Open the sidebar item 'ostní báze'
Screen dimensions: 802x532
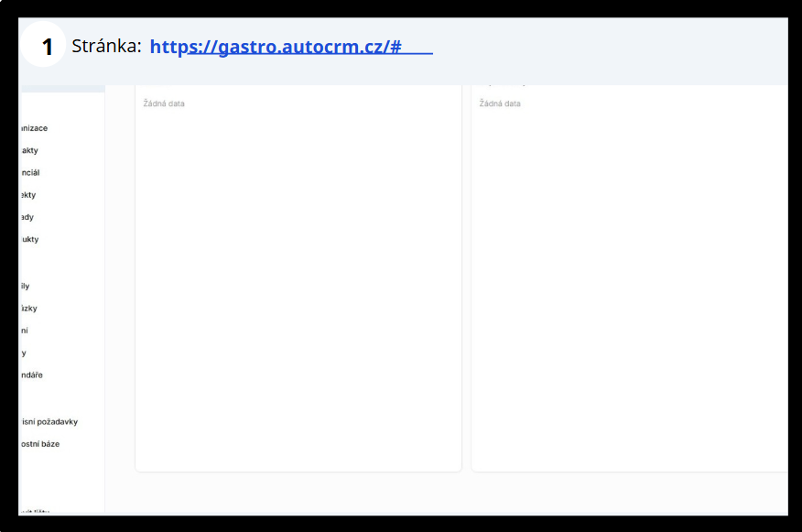point(40,444)
